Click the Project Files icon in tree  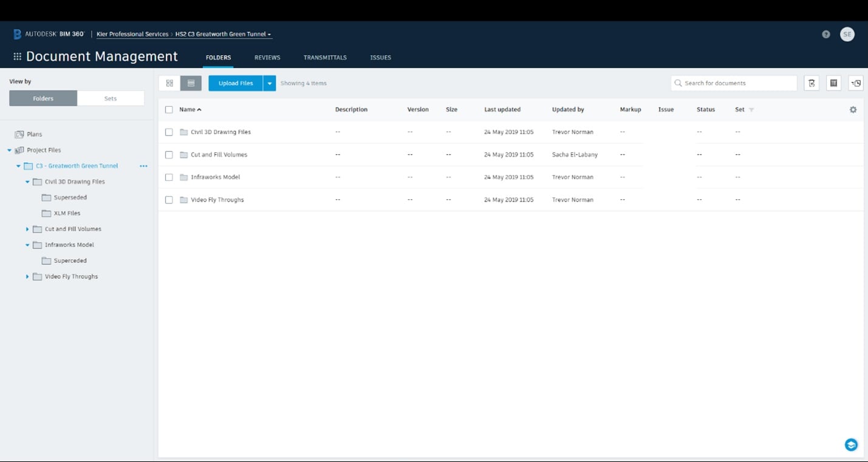coord(19,150)
